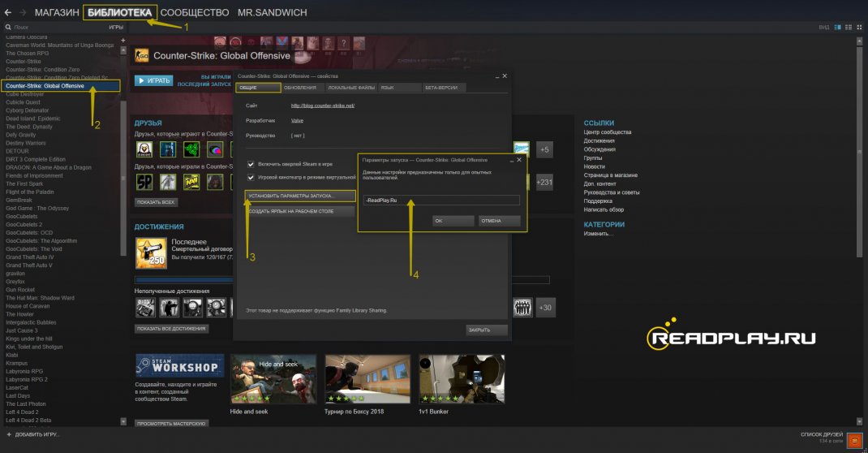868x453 pixels.
Task: Open Hide and seek workshop thumbnail
Action: click(x=273, y=379)
